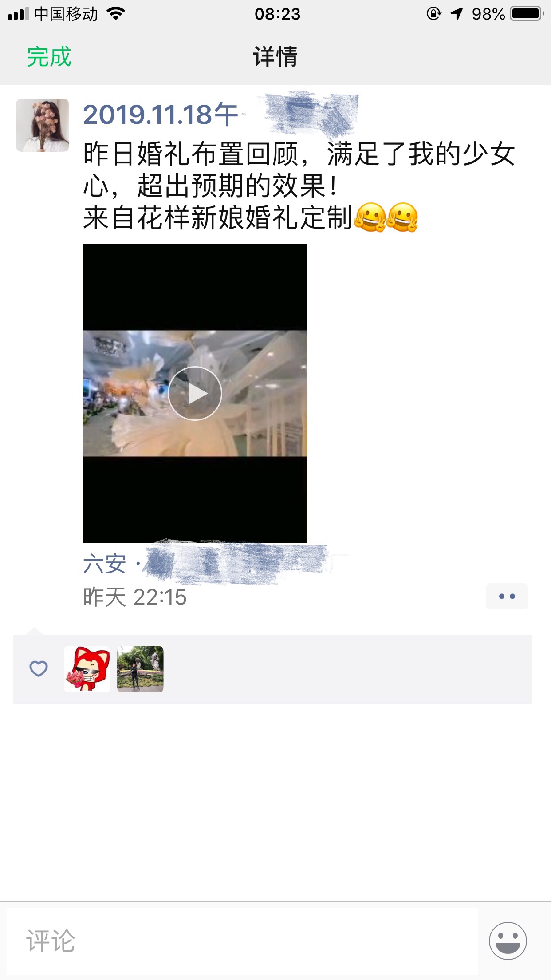The height and width of the screenshot is (980, 551).
Task: Tap the cellular signal bars icon
Action: [x=18, y=14]
